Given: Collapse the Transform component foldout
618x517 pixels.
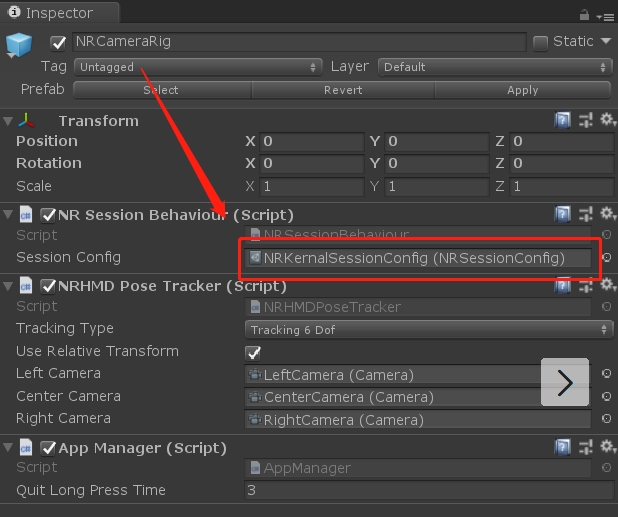Looking at the screenshot, I should pyautogui.click(x=9, y=121).
